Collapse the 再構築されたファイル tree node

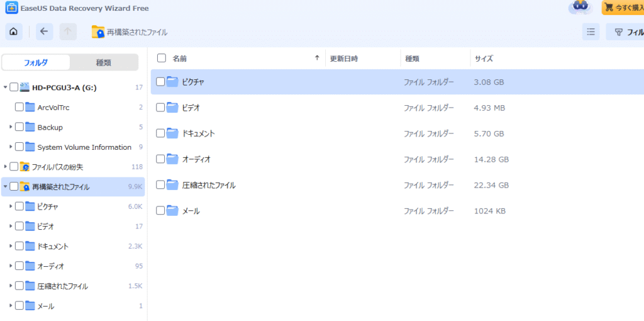click(x=6, y=187)
